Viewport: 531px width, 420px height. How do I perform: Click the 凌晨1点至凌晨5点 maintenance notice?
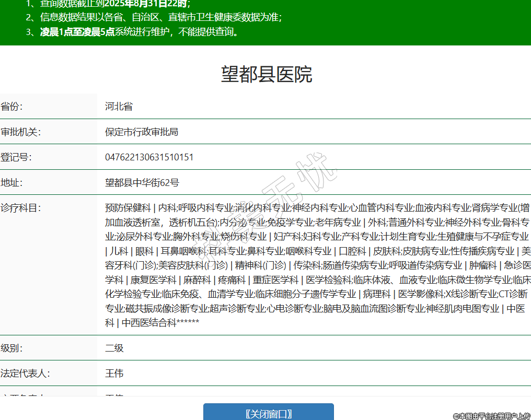pos(77,32)
